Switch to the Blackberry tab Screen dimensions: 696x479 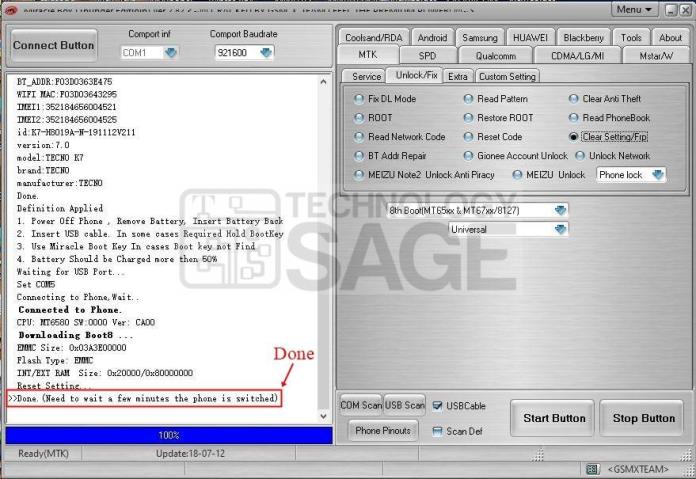coord(583,38)
